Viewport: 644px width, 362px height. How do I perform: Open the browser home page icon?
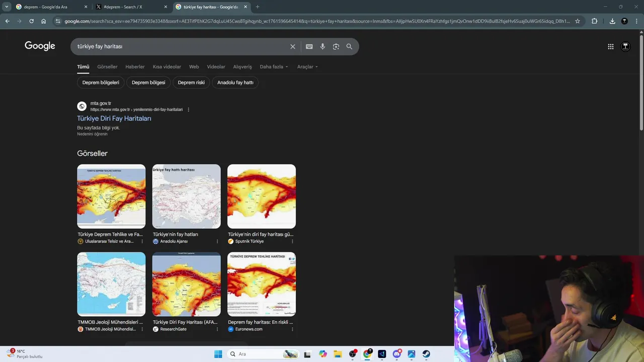pyautogui.click(x=44, y=21)
